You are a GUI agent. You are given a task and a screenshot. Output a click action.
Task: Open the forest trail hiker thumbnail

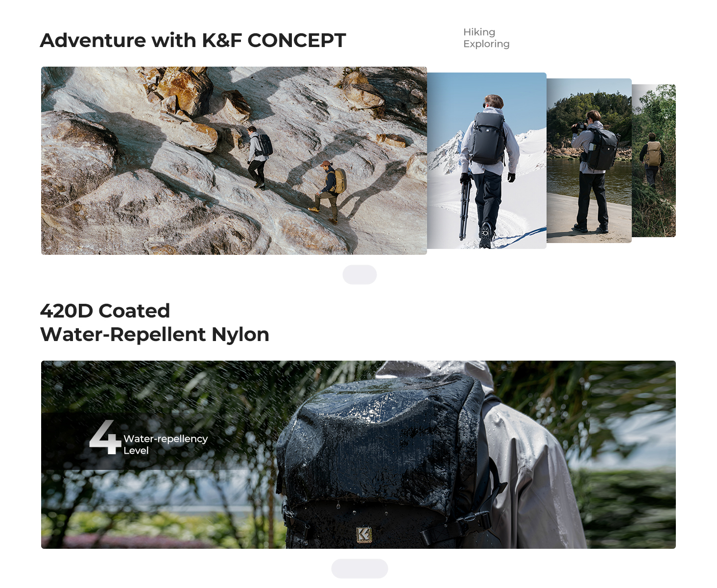[654, 161]
